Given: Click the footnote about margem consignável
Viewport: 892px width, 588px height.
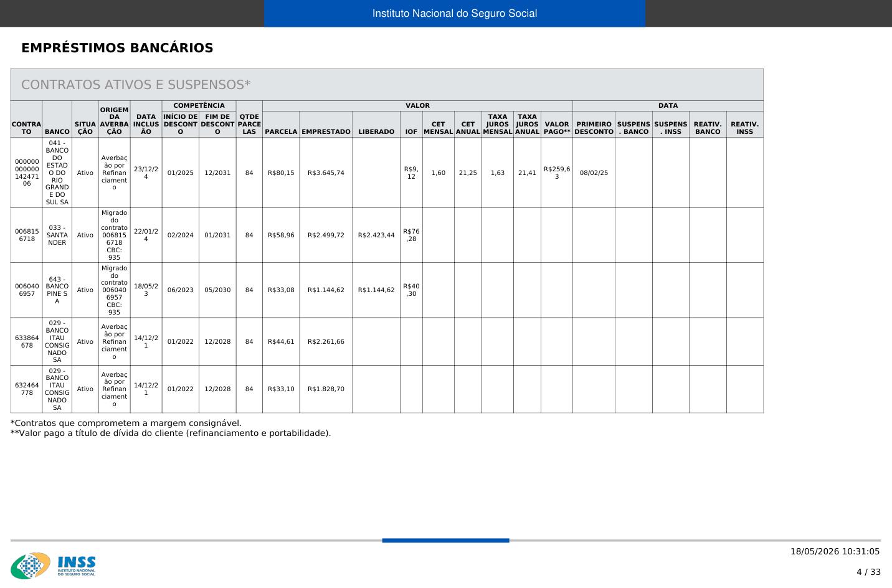Looking at the screenshot, I should 126,423.
